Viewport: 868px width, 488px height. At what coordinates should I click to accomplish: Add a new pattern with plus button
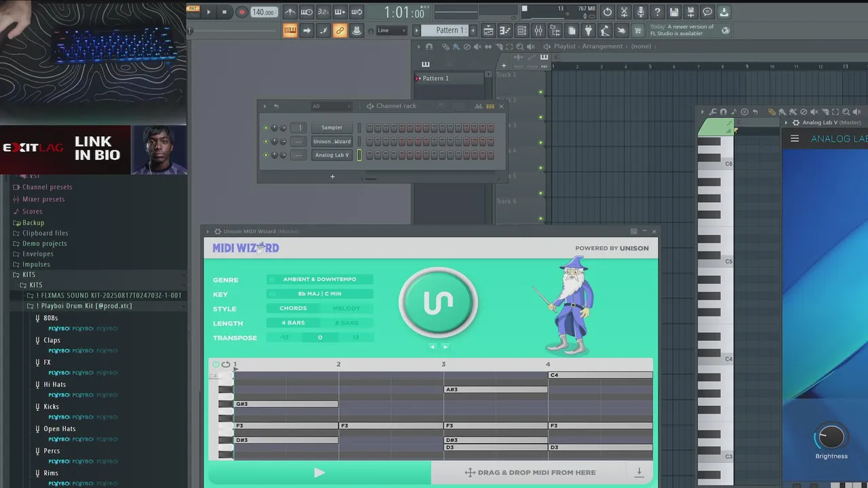click(473, 30)
